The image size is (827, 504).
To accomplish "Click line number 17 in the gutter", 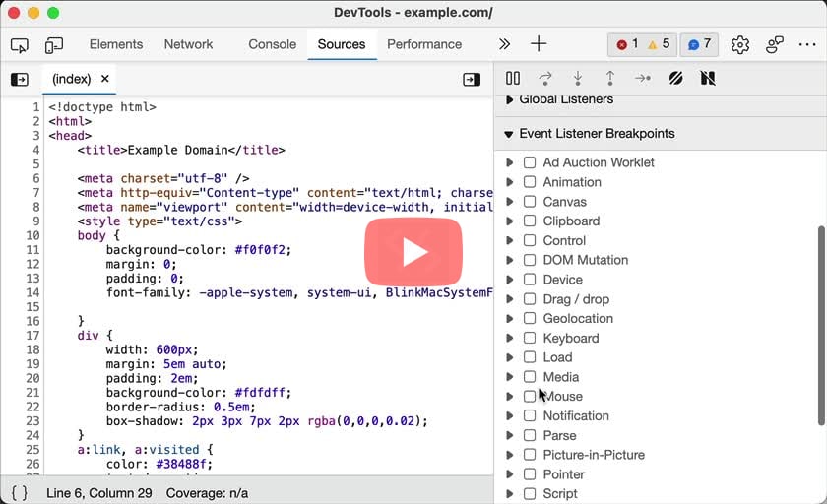I will (x=32, y=336).
